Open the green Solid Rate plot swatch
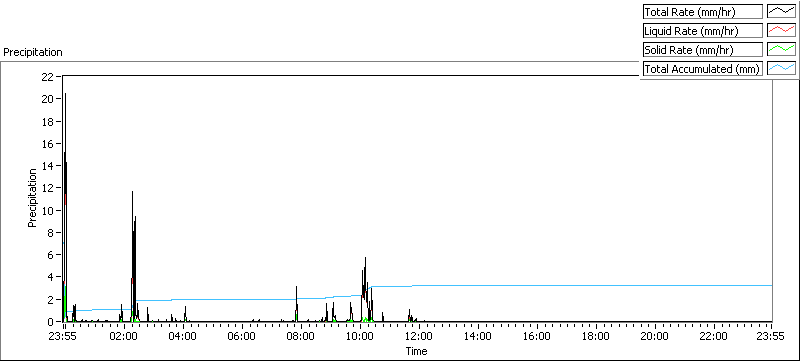Image resolution: width=800 pixels, height=361 pixels. (x=781, y=49)
